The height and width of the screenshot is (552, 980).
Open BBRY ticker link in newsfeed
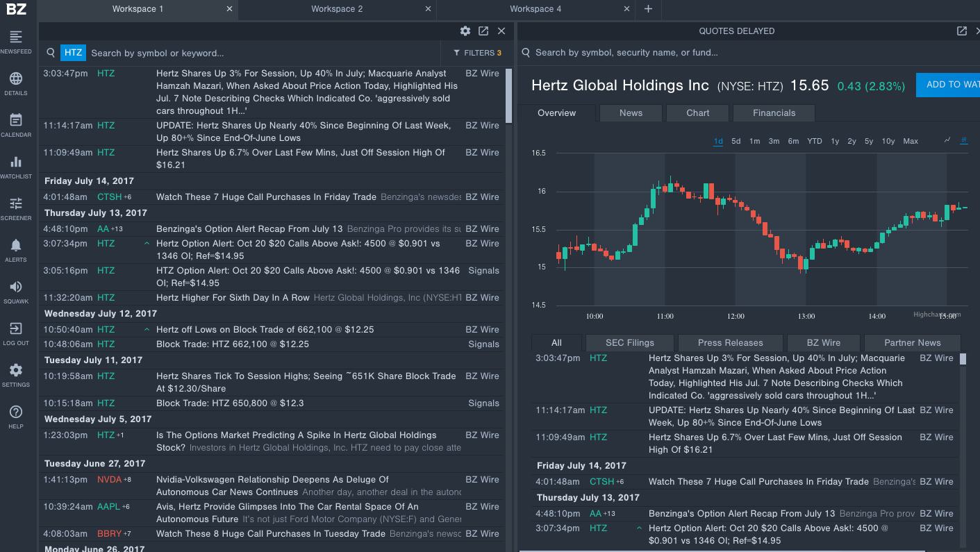(x=109, y=534)
